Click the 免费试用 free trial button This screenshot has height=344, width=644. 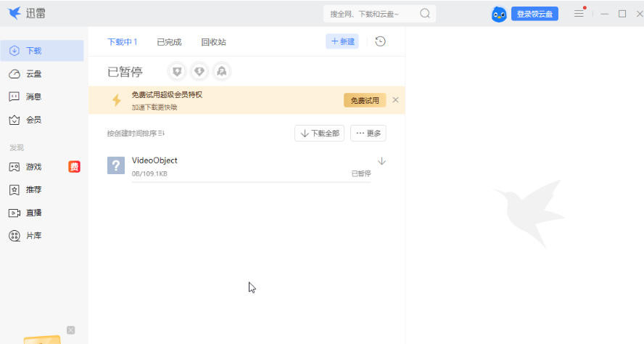365,100
